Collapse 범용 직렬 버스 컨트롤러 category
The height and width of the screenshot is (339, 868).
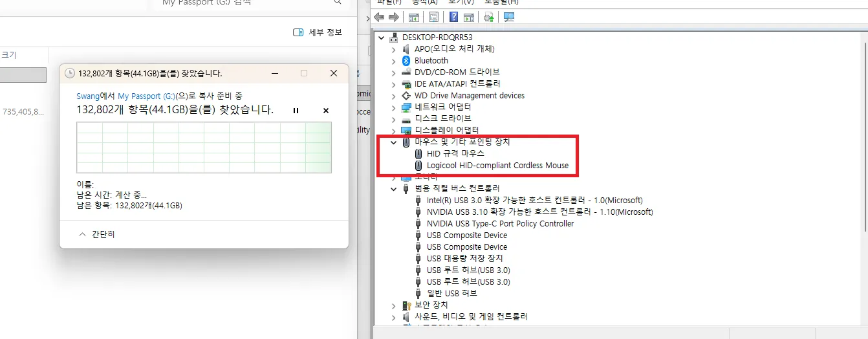[394, 188]
